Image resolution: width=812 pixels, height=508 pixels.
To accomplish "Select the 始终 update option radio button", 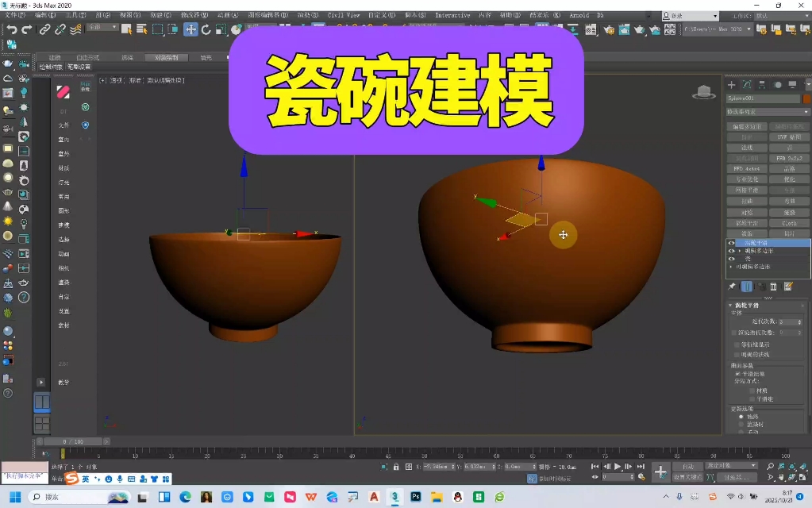I will point(741,417).
